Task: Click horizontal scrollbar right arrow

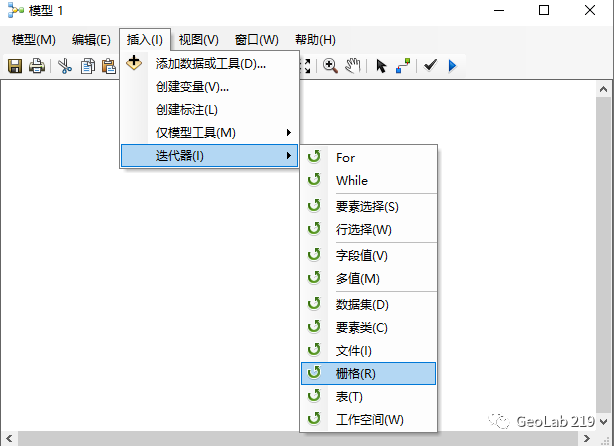Action: pyautogui.click(x=587, y=438)
